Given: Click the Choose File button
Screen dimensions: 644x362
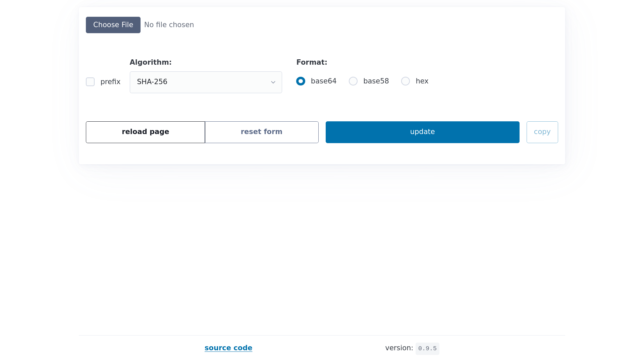Looking at the screenshot, I should (x=113, y=25).
